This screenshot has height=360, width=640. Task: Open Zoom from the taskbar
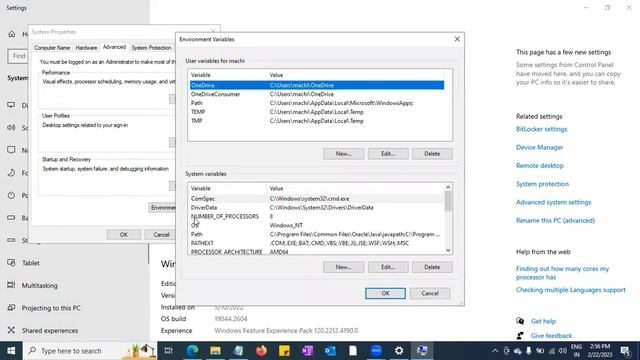click(376, 351)
